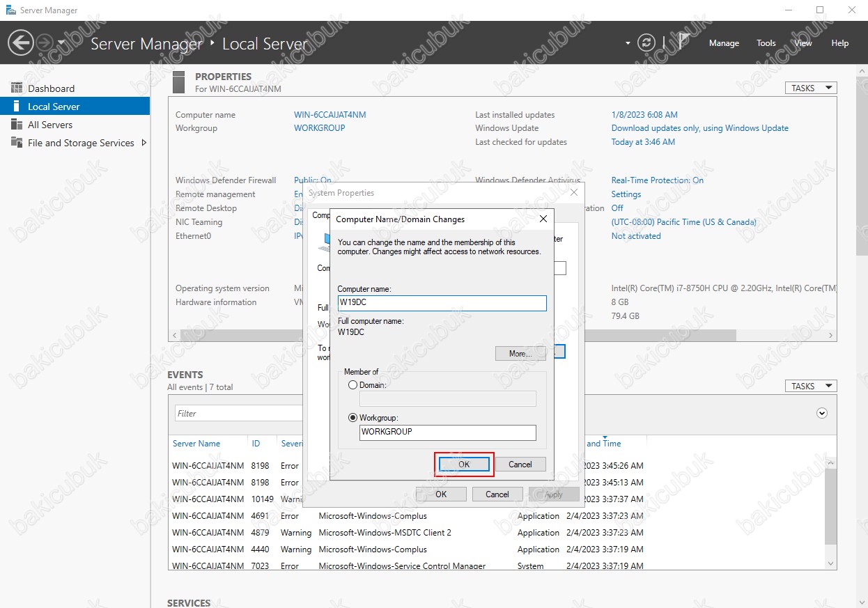Click the WIN-6CCAIJAT4NM computer name link
868x608 pixels.
[x=330, y=115]
